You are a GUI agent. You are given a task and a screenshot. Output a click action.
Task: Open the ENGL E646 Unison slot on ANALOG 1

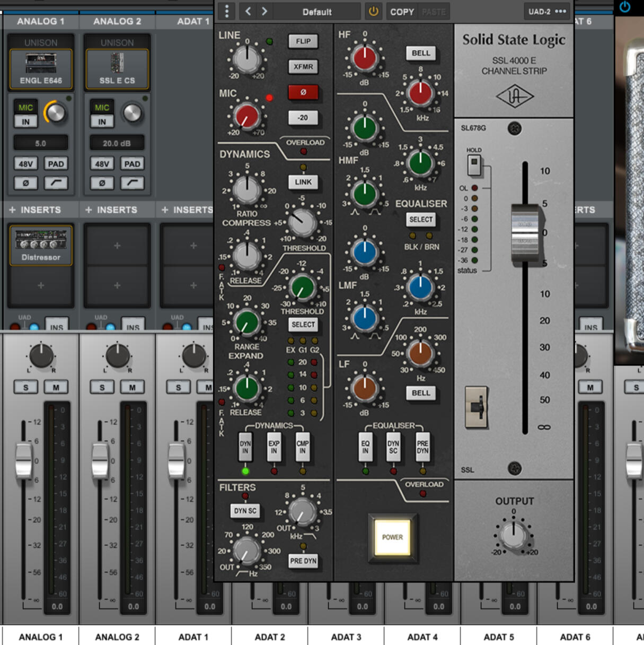41,69
